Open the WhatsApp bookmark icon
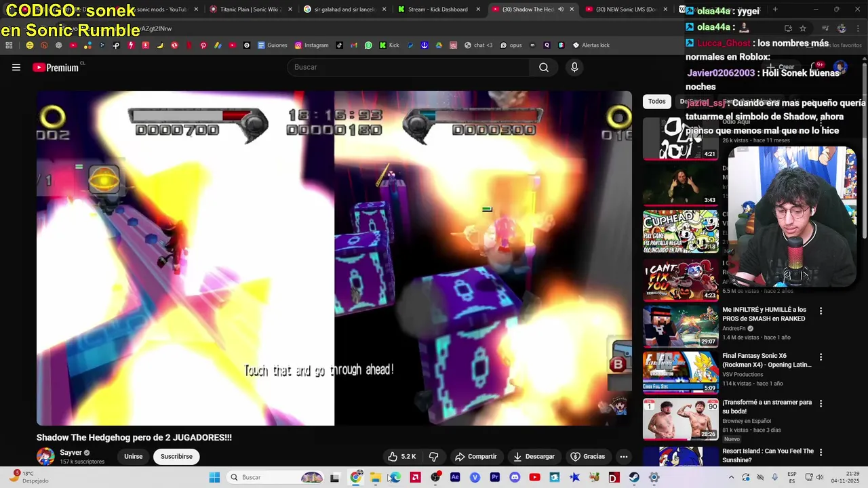868x488 pixels. [x=368, y=45]
